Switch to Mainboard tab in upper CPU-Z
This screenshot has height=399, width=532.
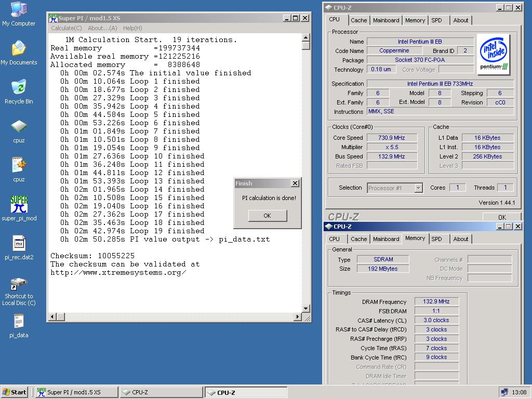pyautogui.click(x=386, y=20)
